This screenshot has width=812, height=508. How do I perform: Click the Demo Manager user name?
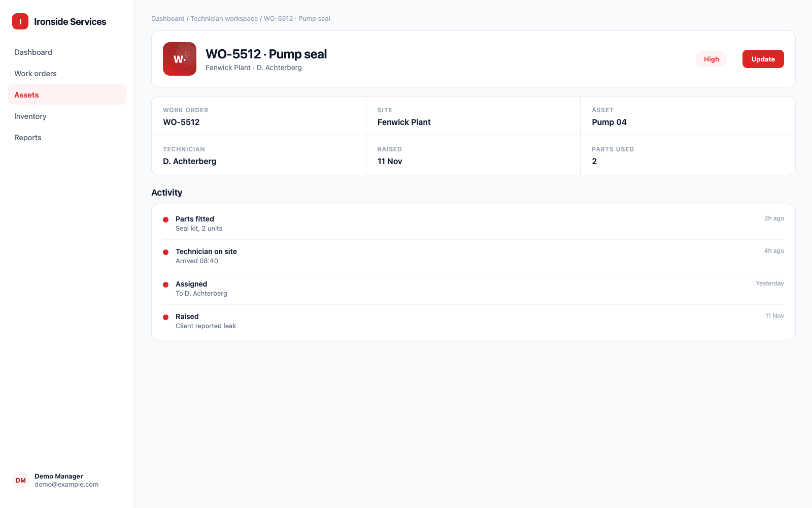click(x=58, y=477)
